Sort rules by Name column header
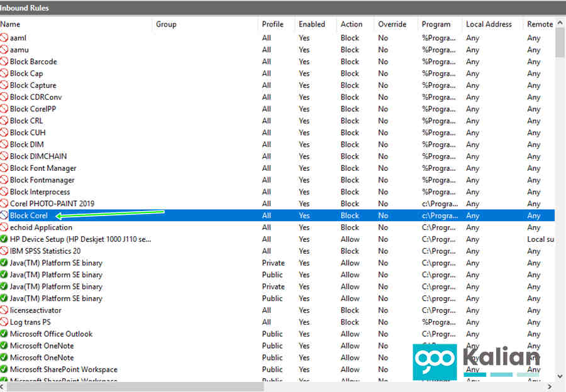The width and height of the screenshot is (566, 392). click(x=10, y=24)
